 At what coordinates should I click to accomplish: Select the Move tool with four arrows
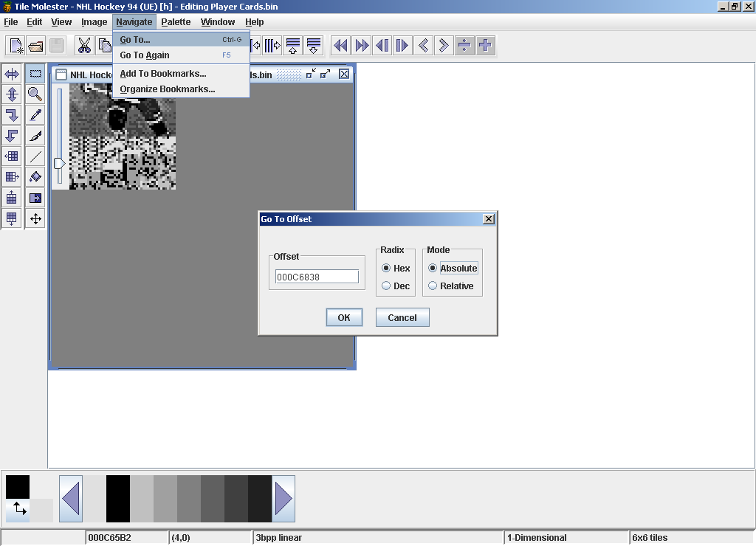coord(35,218)
